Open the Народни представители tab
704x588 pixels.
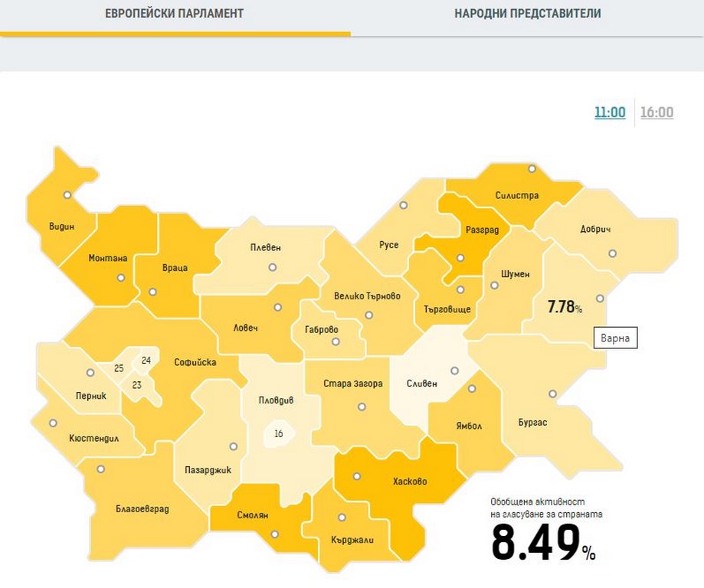tap(527, 14)
